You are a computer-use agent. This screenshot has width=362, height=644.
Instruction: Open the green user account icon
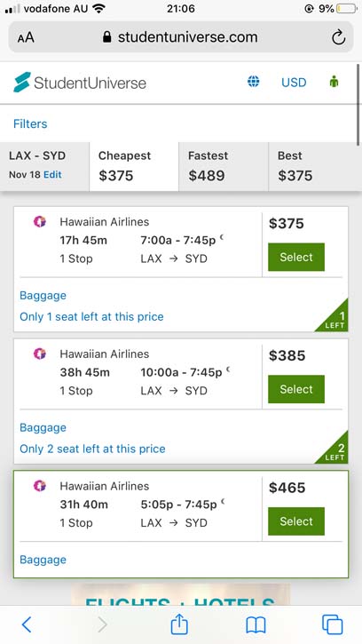click(x=334, y=82)
